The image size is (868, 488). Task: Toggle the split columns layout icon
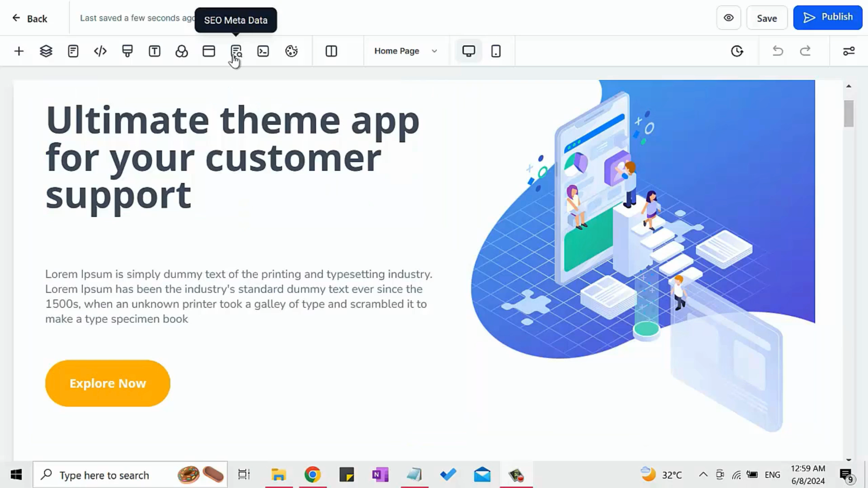(x=331, y=51)
